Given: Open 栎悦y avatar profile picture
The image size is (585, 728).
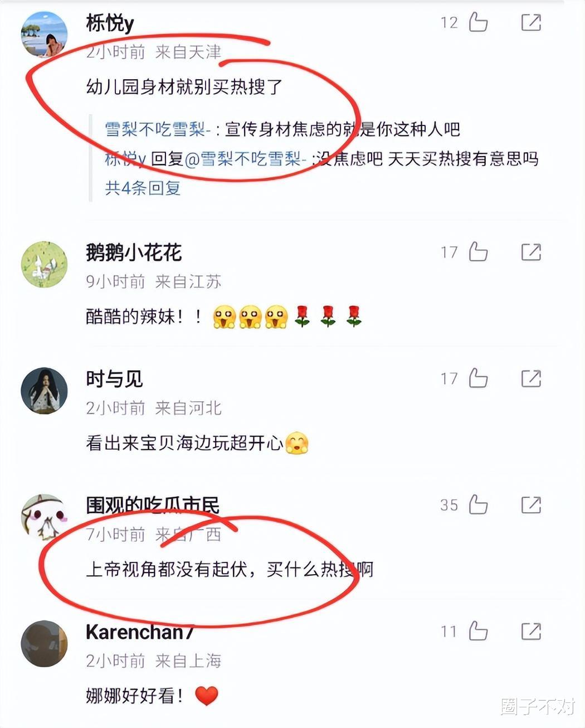Looking at the screenshot, I should tap(44, 34).
